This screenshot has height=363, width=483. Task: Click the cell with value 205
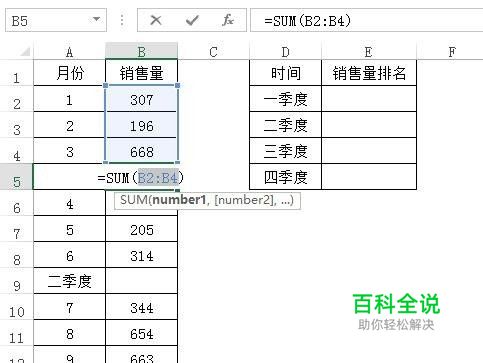pos(141,229)
